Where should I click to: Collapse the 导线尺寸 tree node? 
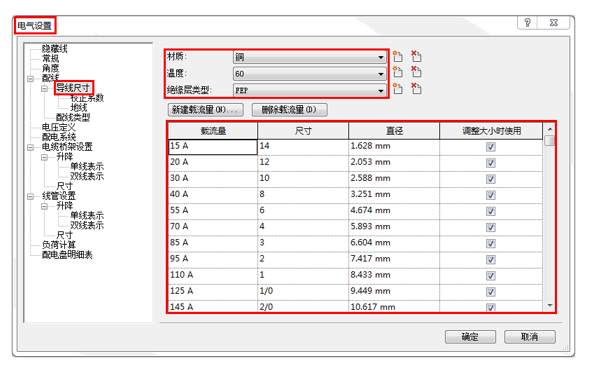44,89
